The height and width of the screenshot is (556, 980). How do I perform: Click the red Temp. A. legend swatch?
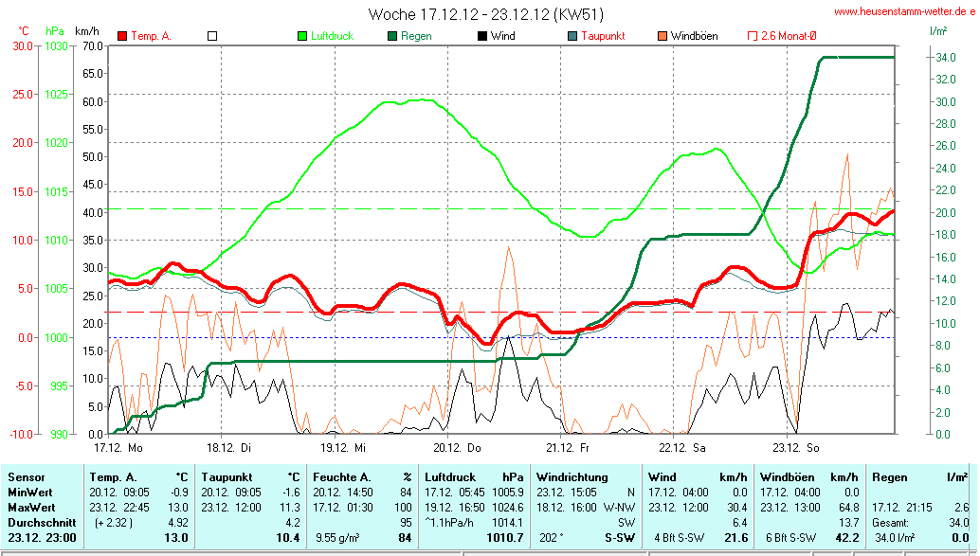pos(122,36)
